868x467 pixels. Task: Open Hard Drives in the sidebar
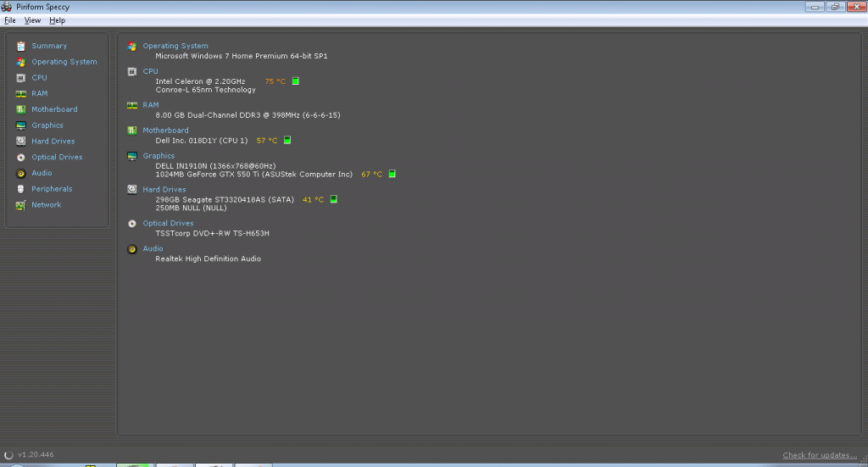[53, 142]
